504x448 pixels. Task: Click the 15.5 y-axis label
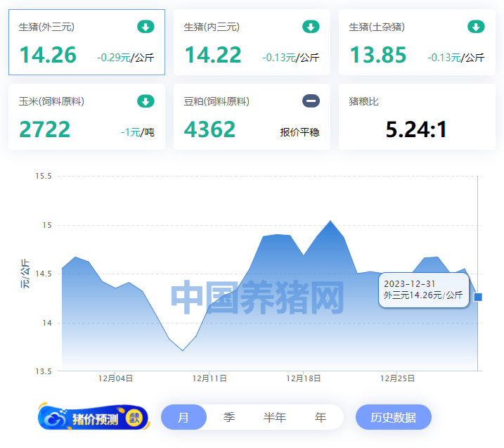pos(44,177)
